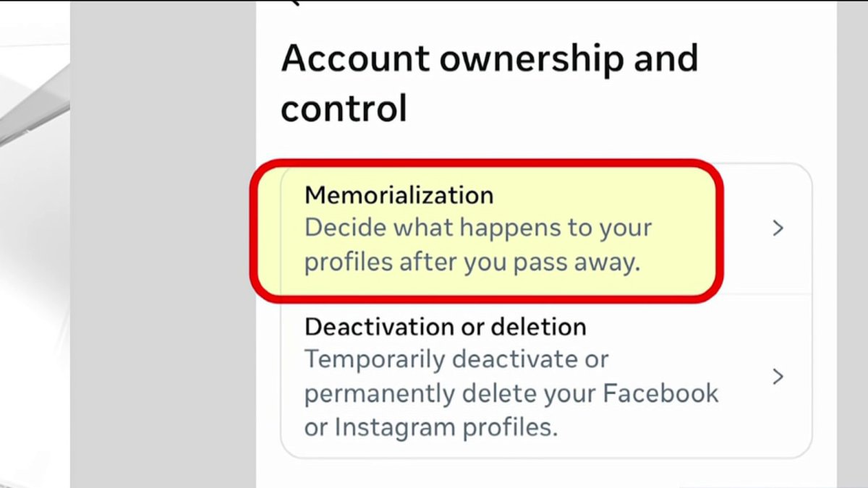This screenshot has width=868, height=488.
Task: Open the Memorialization settings via its chevron
Action: [779, 228]
